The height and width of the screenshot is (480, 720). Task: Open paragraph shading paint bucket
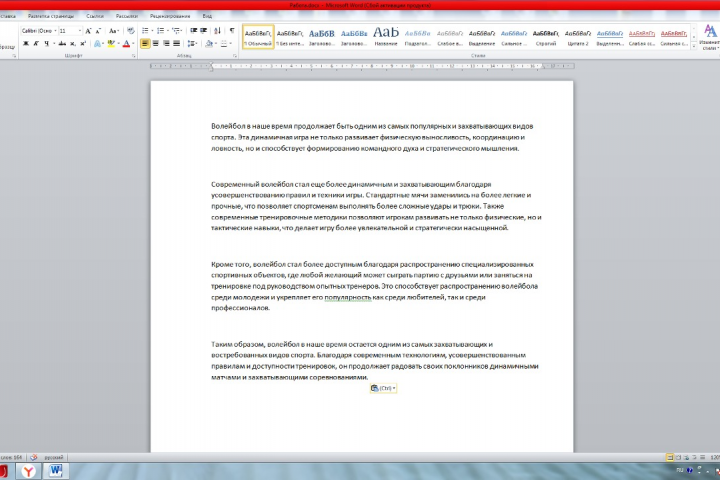(209, 44)
